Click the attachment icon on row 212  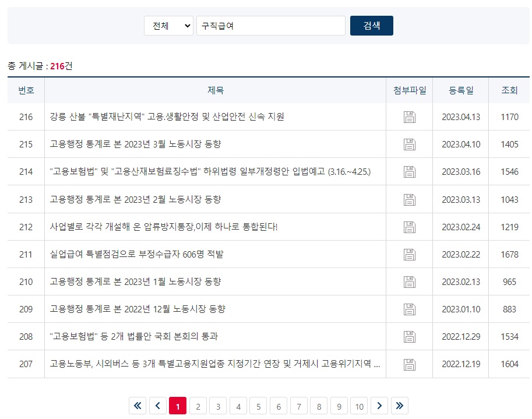pos(410,227)
